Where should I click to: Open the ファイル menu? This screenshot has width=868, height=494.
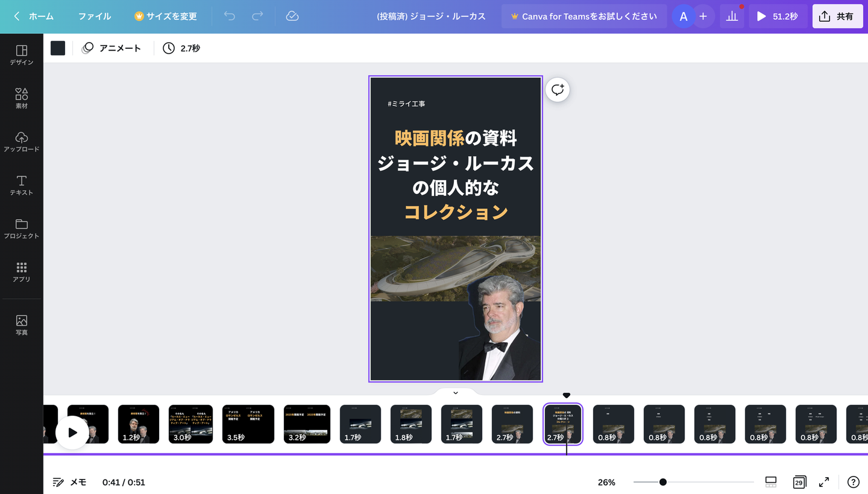pos(95,16)
